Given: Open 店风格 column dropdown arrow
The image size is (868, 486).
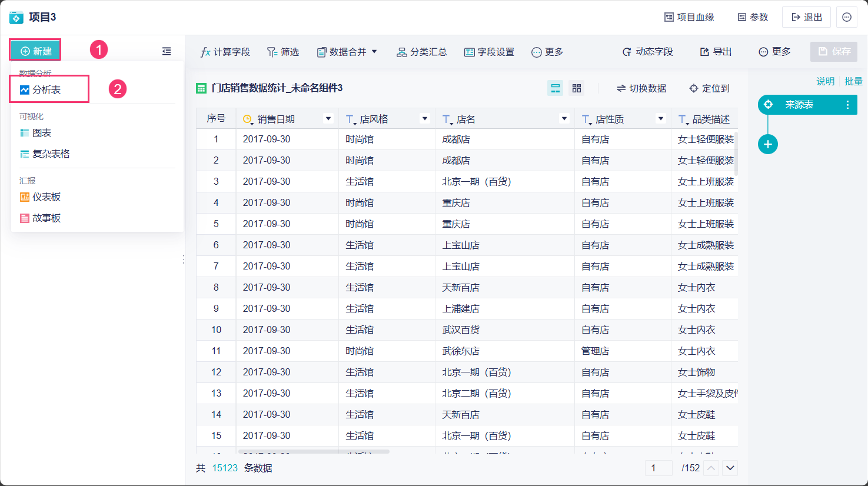Looking at the screenshot, I should 425,119.
